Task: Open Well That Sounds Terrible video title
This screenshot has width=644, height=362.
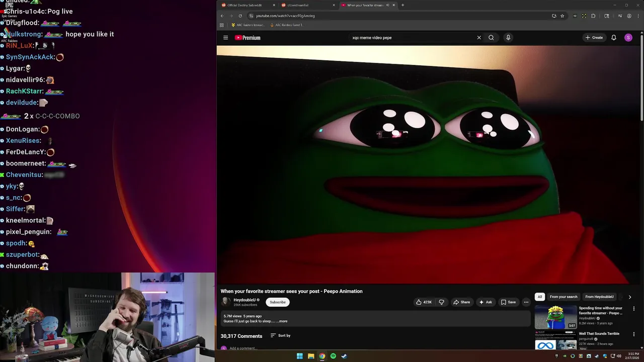Action: (x=599, y=334)
